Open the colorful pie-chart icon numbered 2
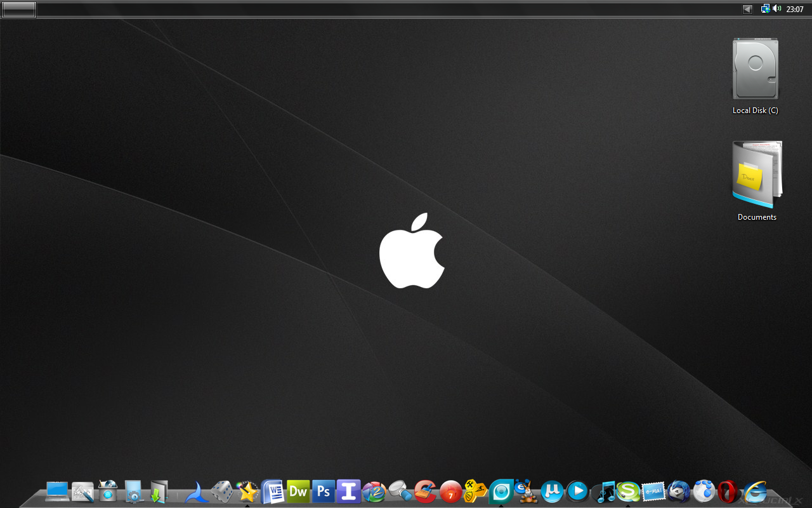The height and width of the screenshot is (508, 812). [374, 492]
